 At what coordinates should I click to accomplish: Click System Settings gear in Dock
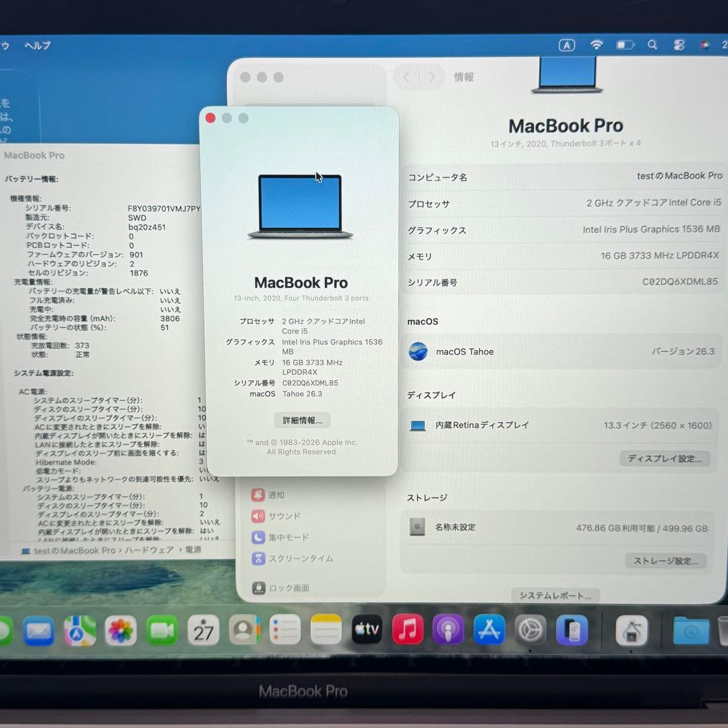point(530,630)
